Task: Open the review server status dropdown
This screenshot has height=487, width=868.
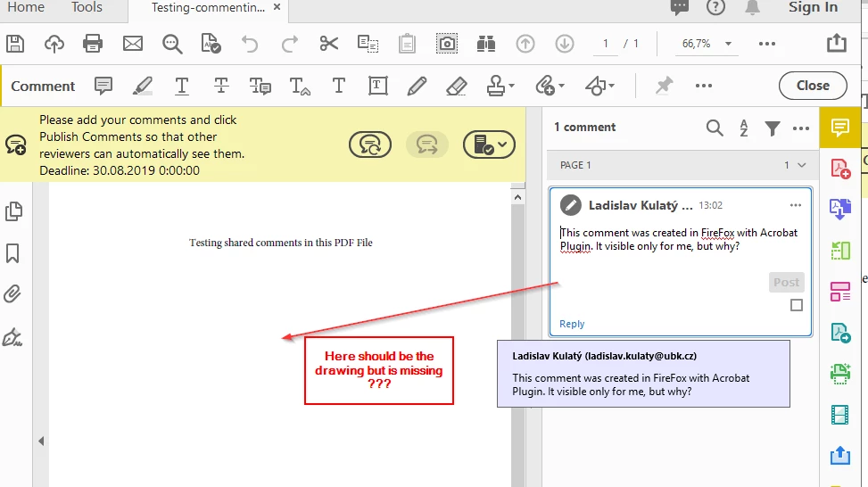Action: point(490,144)
